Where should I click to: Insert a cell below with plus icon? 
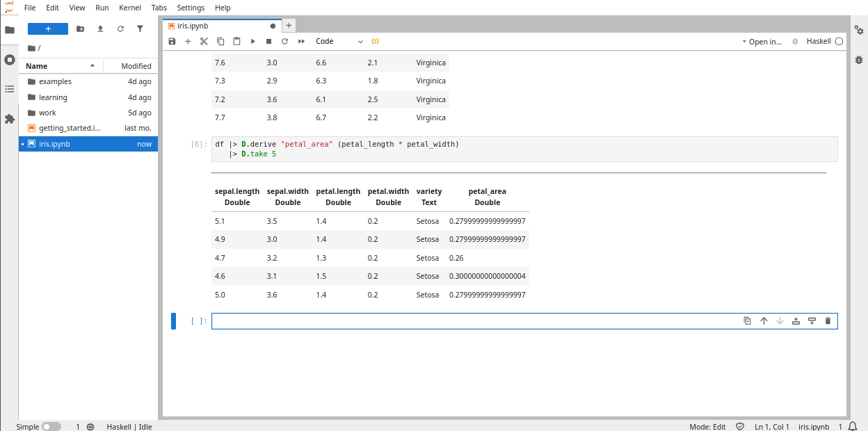188,42
